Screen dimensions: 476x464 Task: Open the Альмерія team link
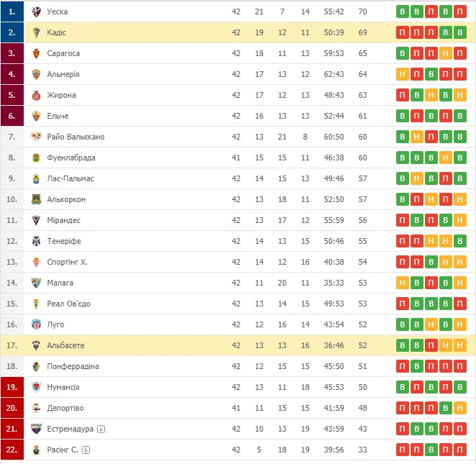pos(63,75)
